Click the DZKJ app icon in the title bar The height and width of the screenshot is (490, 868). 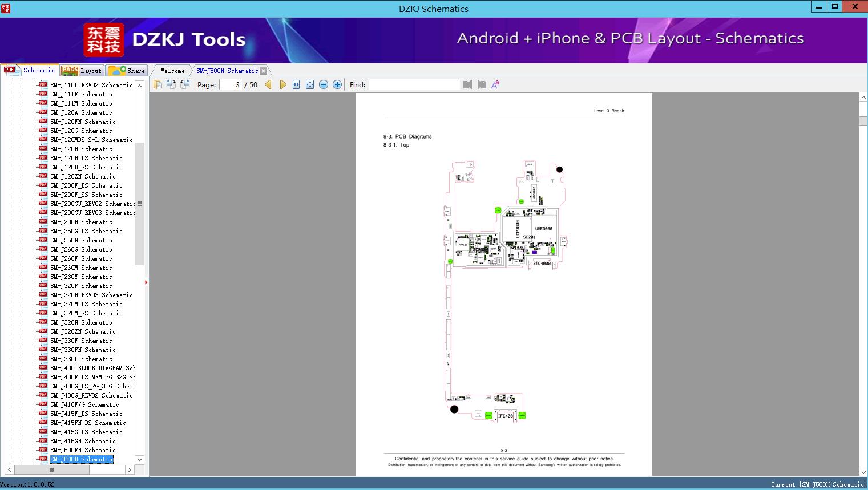pyautogui.click(x=6, y=8)
